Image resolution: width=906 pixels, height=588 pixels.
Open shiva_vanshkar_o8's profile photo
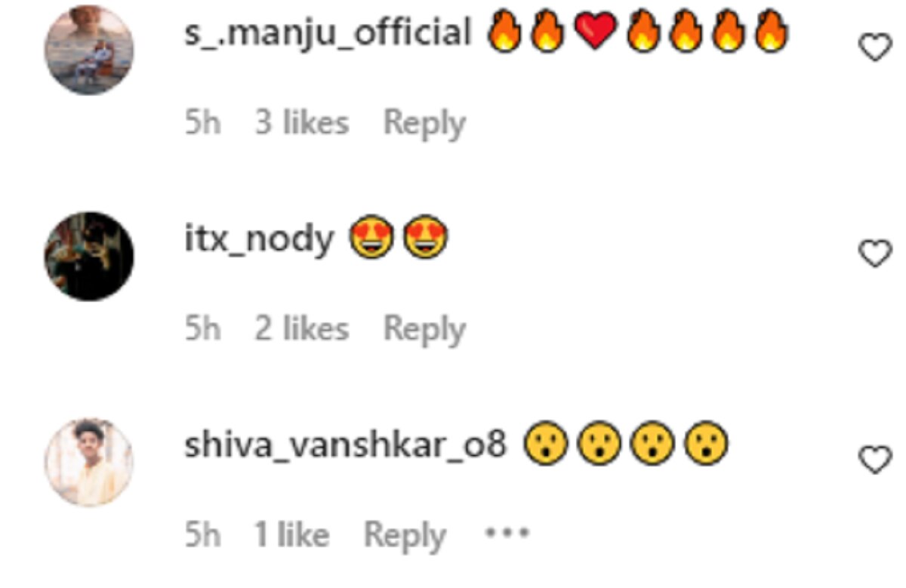pos(89,462)
